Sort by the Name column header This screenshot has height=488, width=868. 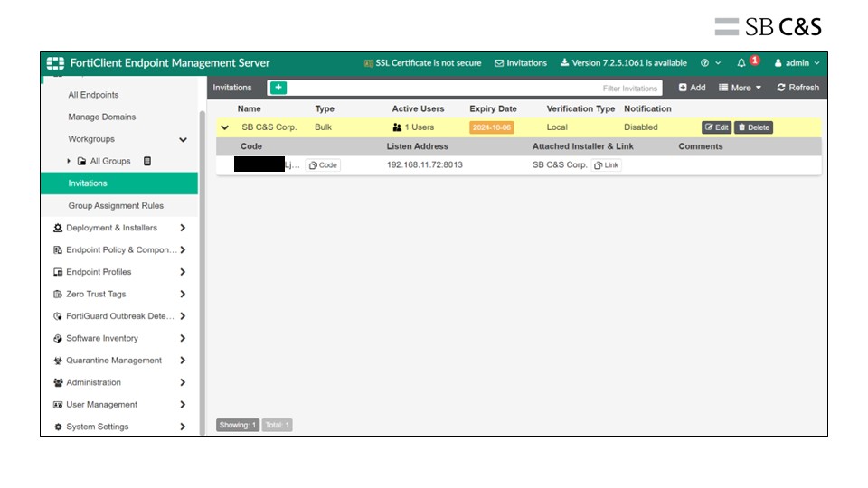tap(250, 109)
